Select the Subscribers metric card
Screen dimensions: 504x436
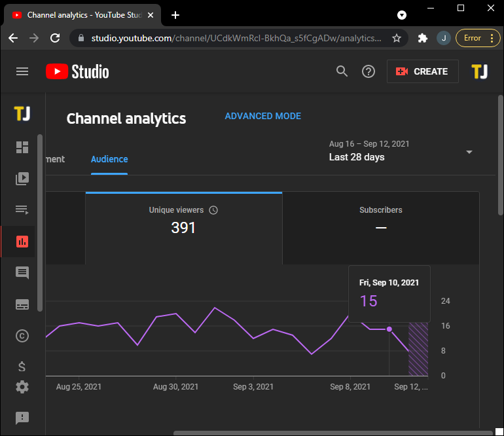click(380, 220)
